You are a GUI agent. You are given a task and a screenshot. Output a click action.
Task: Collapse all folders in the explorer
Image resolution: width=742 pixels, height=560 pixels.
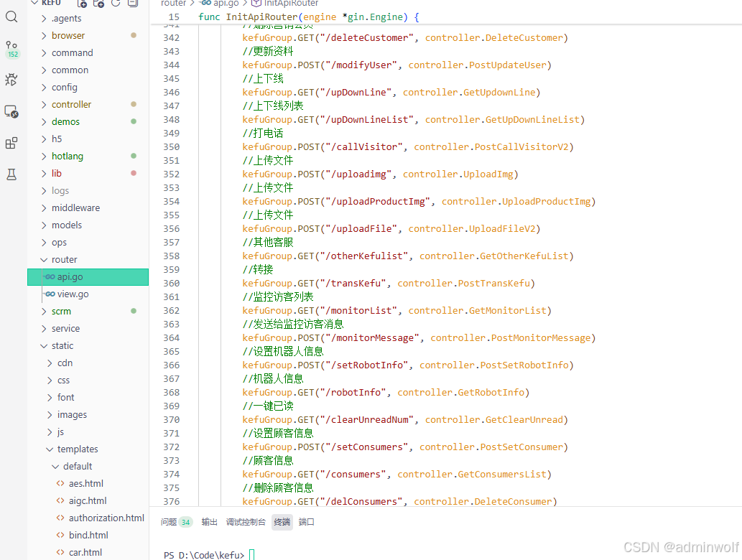[133, 3]
